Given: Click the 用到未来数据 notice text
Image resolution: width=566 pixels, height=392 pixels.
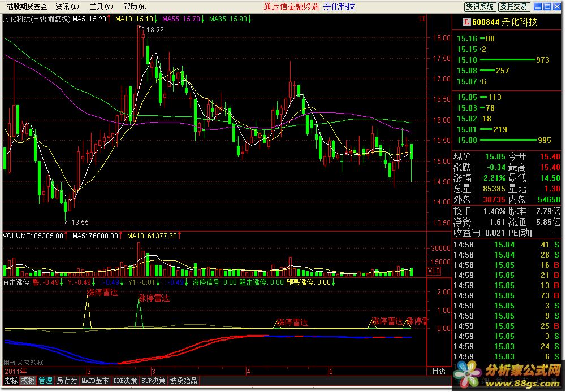Looking at the screenshot, I should point(23,363).
